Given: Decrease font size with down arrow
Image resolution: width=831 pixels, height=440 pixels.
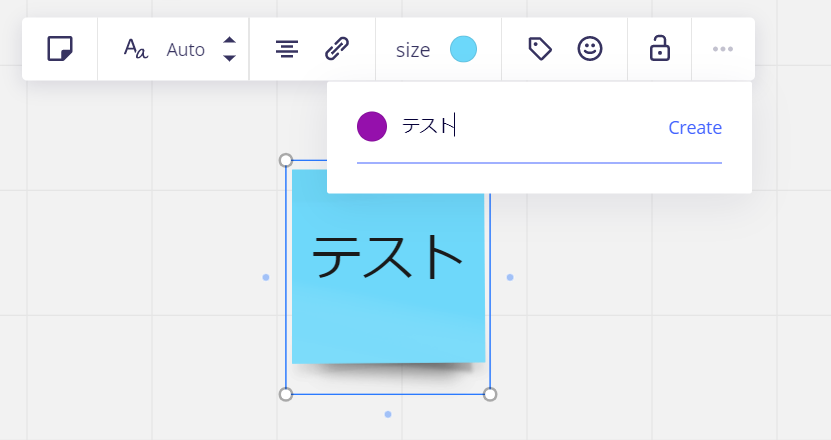Looking at the screenshot, I should coord(229,58).
